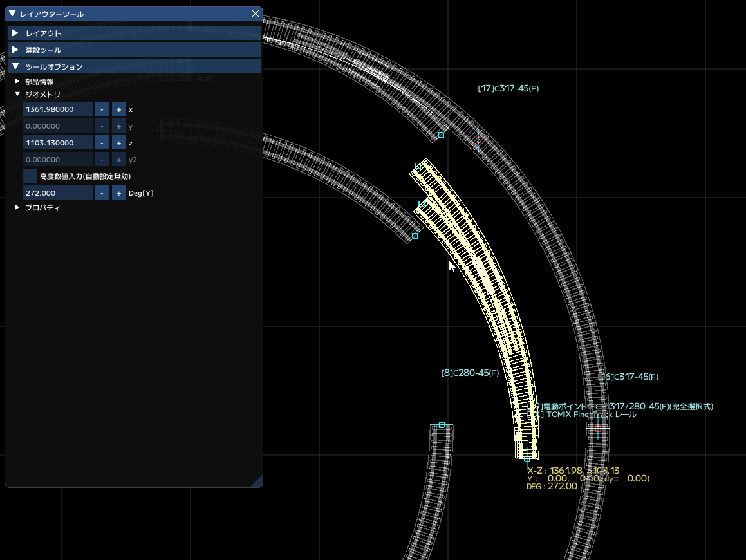
Task: Decrease the y2 value with minus
Action: coord(102,160)
